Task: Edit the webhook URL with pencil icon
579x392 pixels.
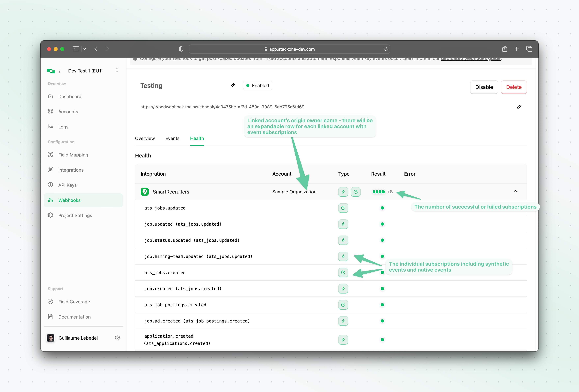Action: (x=519, y=107)
